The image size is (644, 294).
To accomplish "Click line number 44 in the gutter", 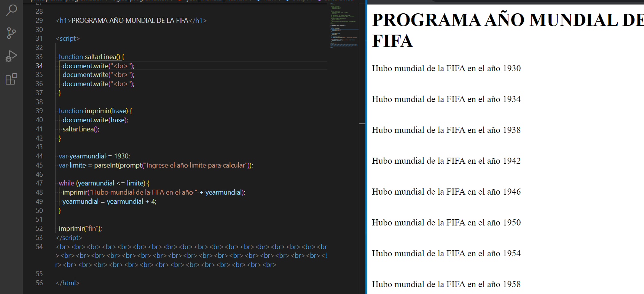I will [39, 156].
